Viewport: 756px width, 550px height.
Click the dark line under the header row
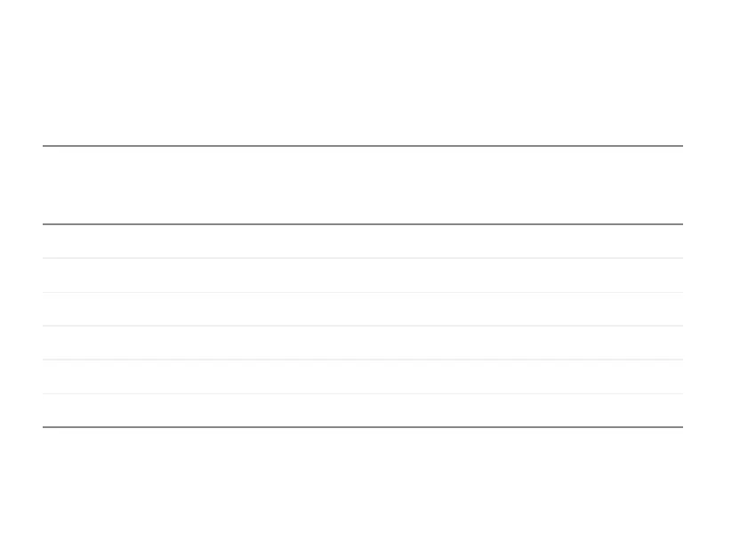point(363,224)
